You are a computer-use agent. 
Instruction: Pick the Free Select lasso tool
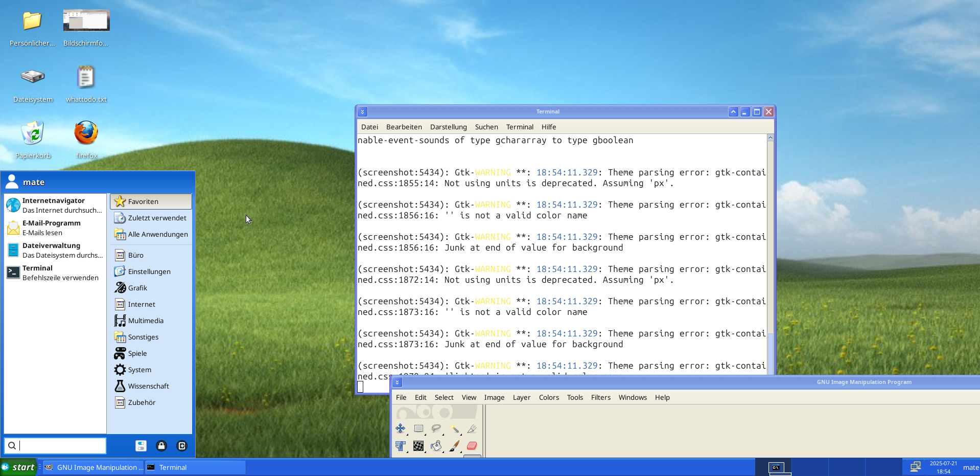tap(436, 428)
